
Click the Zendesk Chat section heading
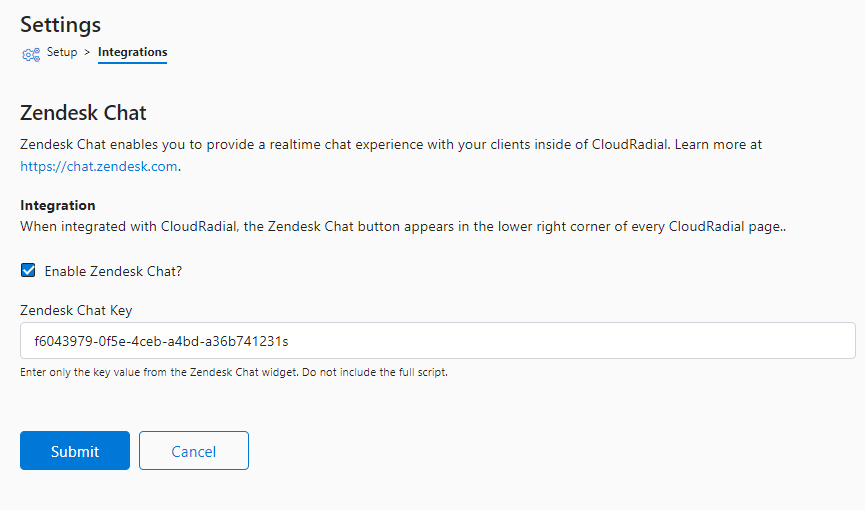click(x=83, y=113)
